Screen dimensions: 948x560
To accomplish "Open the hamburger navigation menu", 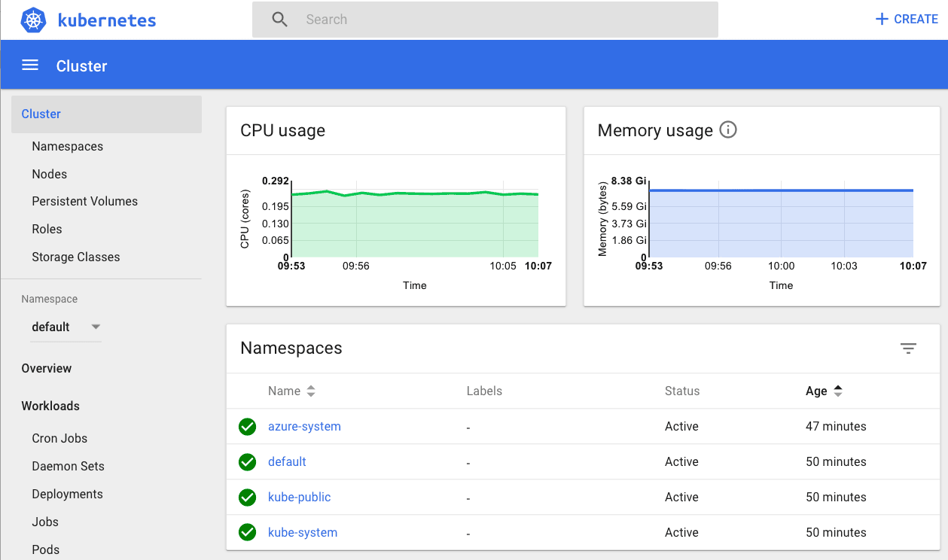I will click(x=30, y=65).
